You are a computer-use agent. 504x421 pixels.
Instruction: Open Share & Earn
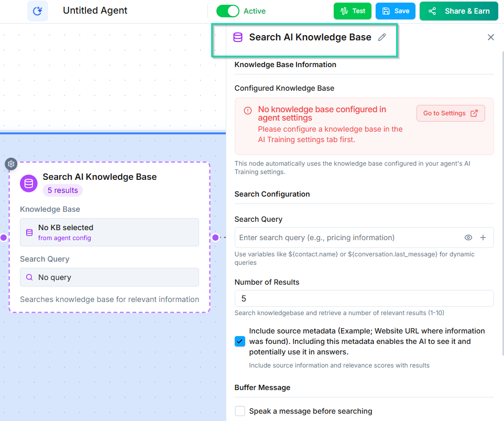[x=458, y=10]
